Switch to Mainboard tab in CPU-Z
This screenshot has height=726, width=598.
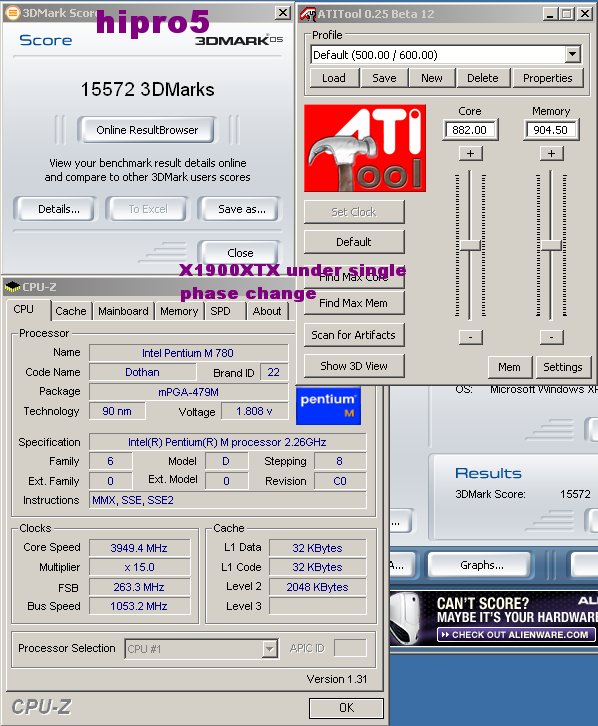click(x=123, y=311)
